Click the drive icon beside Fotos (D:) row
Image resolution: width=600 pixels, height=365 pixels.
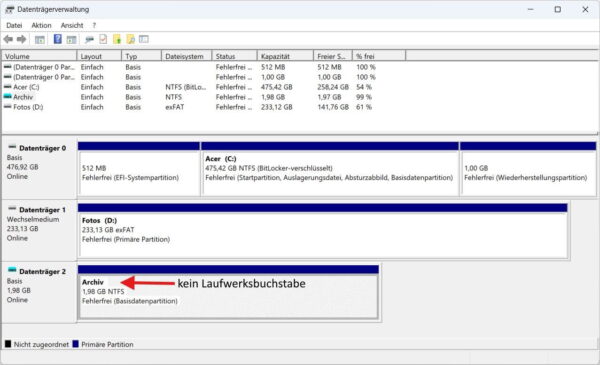(x=7, y=107)
